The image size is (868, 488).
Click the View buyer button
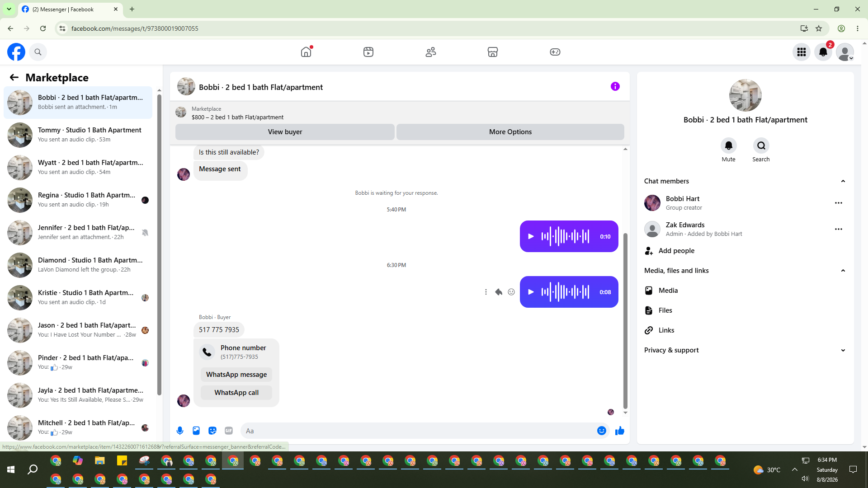285,132
